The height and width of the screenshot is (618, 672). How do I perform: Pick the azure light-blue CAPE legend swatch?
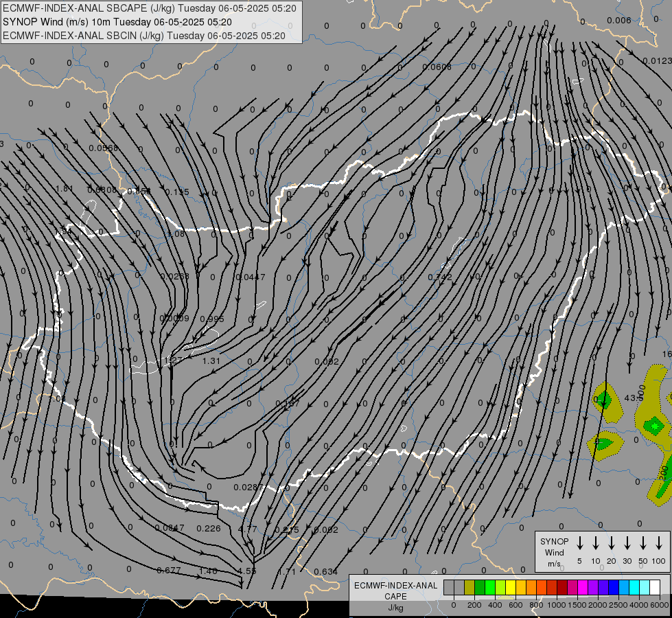pos(623,588)
